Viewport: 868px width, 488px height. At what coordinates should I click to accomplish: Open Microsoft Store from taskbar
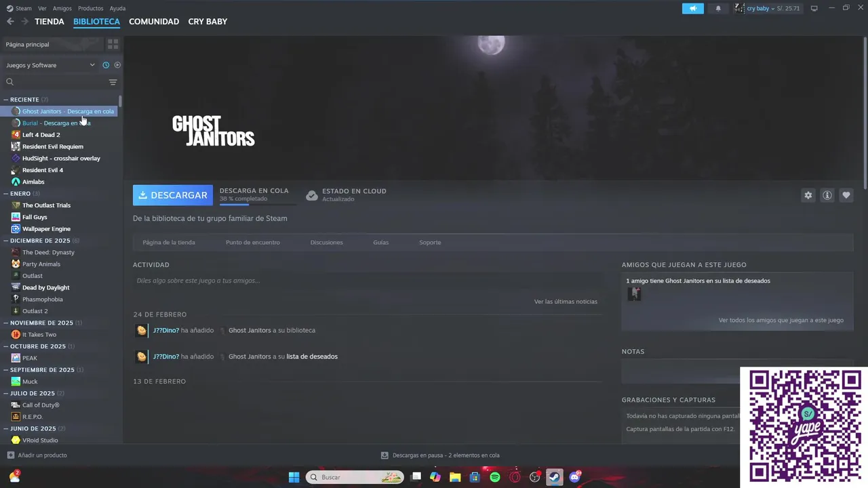475,477
